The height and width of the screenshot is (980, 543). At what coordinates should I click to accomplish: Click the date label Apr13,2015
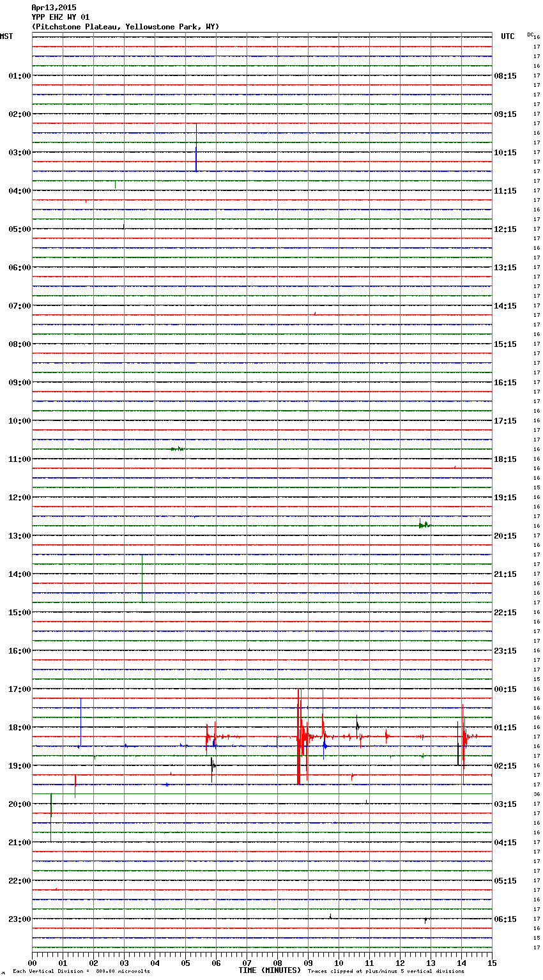click(x=54, y=8)
